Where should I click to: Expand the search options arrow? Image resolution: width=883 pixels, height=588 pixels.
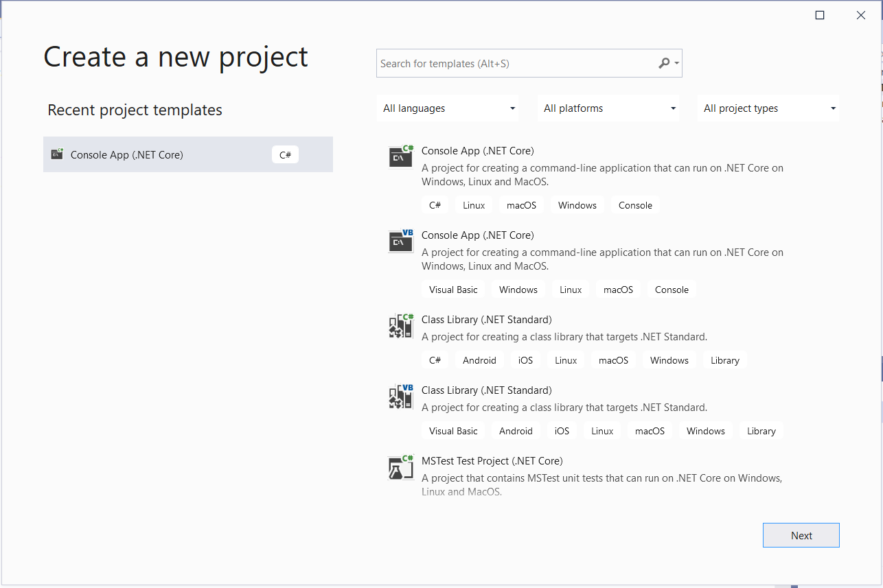[677, 64]
